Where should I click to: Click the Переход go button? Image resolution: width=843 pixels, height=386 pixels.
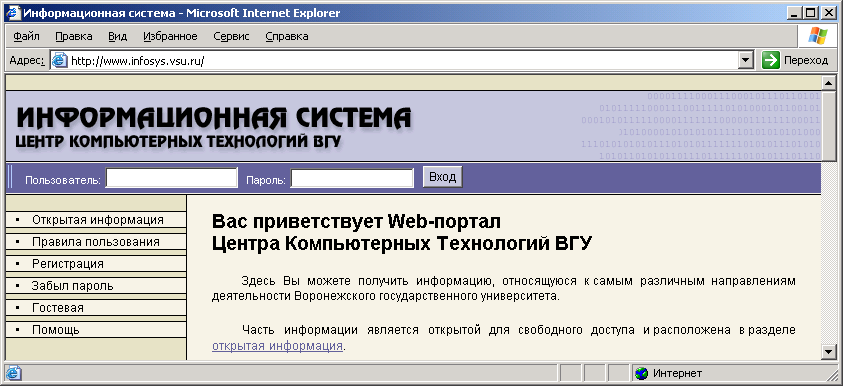[x=795, y=60]
